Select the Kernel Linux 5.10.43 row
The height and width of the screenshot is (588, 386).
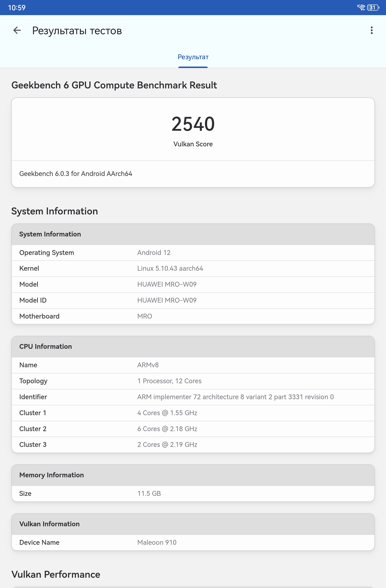pos(193,268)
